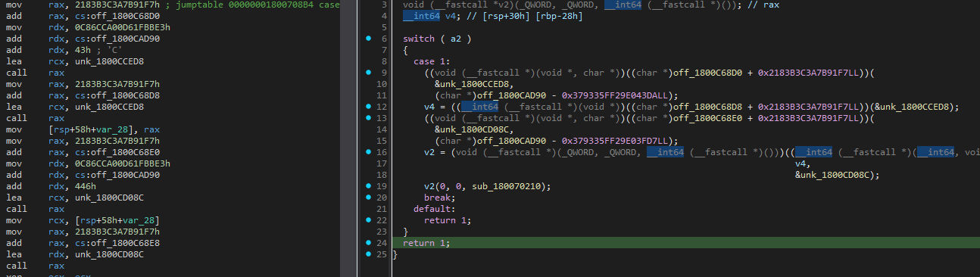Click 'return 1;' on highlighted line 24
Screen dimensions: 980x277
(427, 243)
